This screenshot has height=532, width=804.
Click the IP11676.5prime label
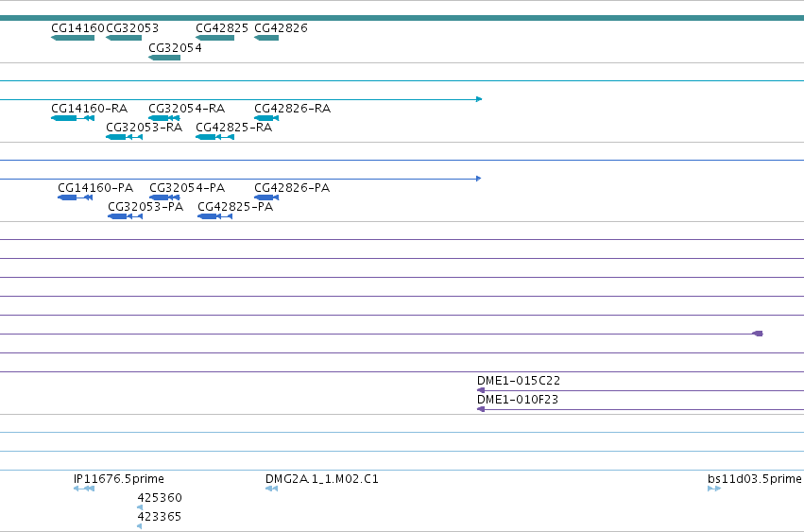(x=119, y=479)
